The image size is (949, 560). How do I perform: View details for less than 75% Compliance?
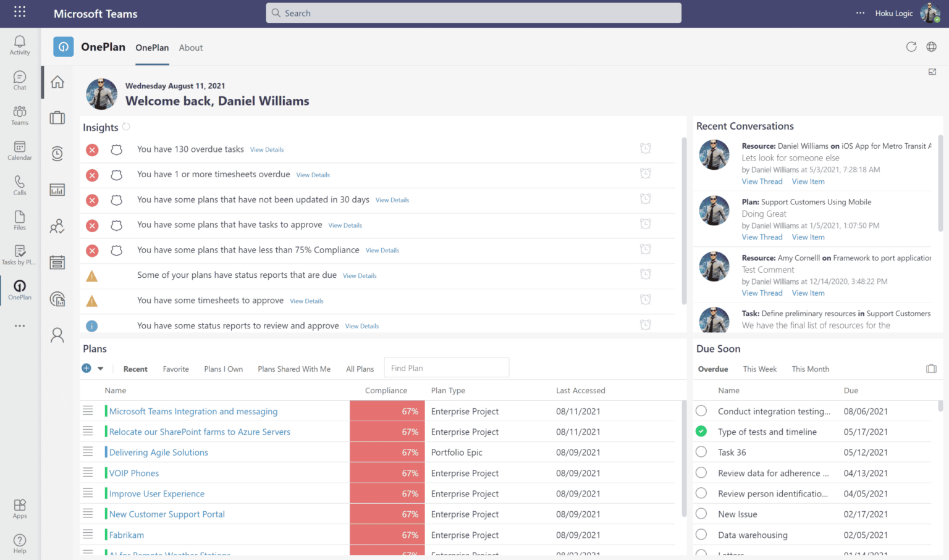coord(382,251)
